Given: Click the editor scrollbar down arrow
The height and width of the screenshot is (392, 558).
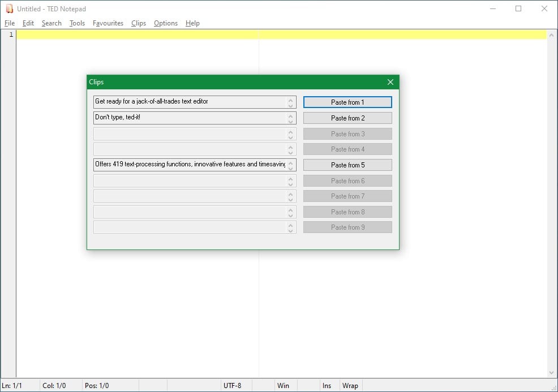Looking at the screenshot, I should pos(551,373).
